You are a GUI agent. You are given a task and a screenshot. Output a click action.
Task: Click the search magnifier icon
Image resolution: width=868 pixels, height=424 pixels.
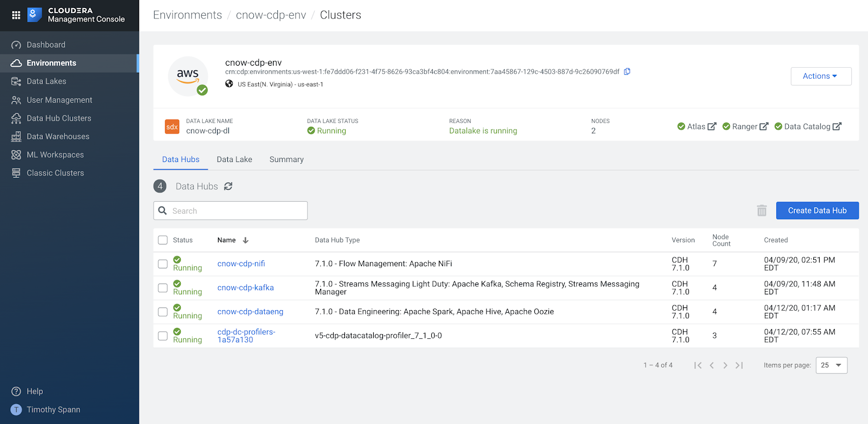(x=162, y=210)
